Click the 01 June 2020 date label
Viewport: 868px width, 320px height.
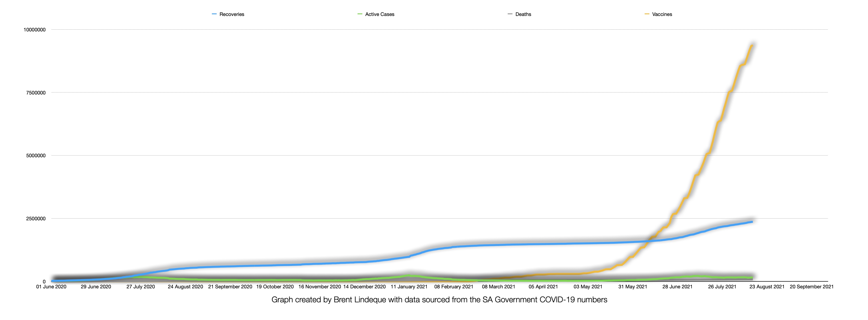pyautogui.click(x=51, y=287)
